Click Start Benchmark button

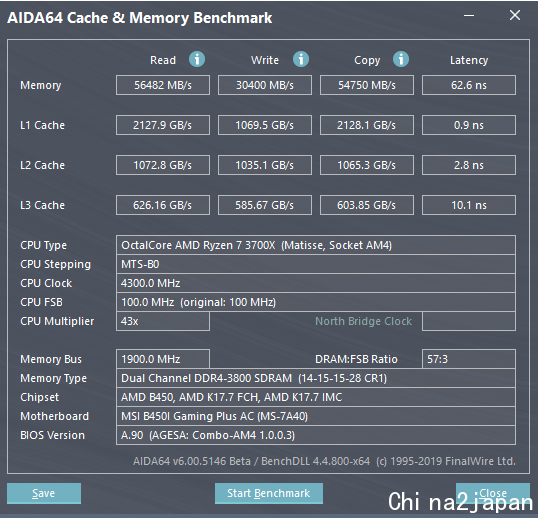[269, 493]
